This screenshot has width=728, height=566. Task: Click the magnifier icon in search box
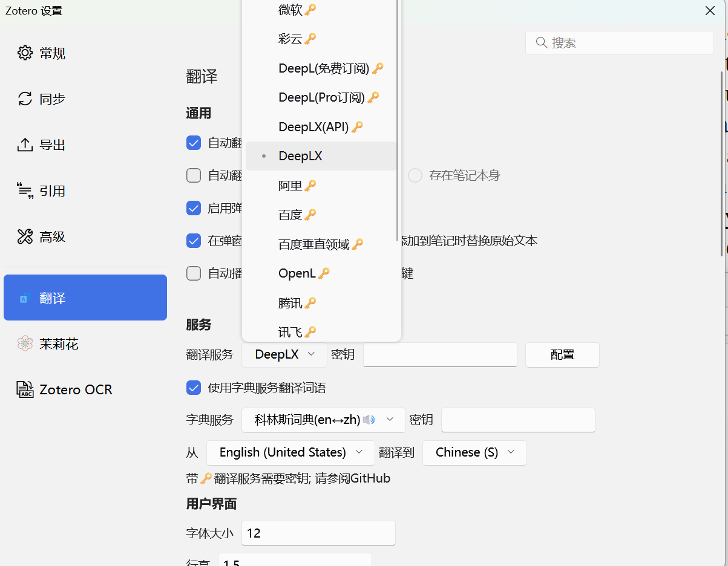coord(542,43)
